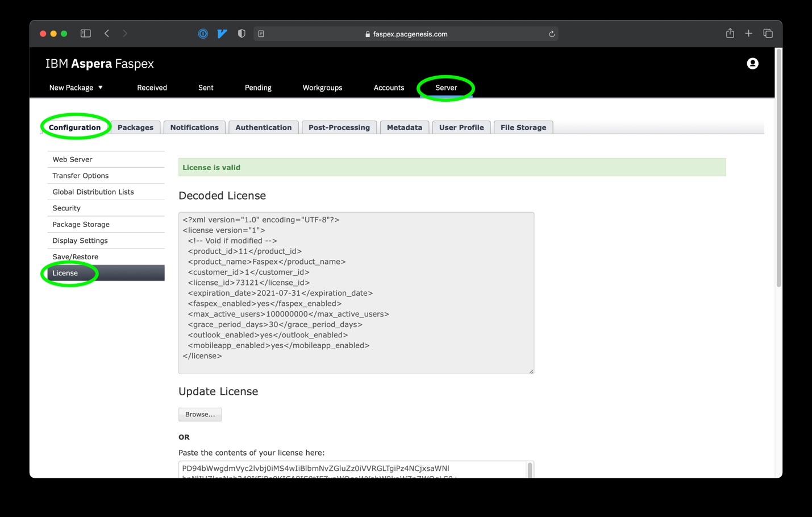Go forward with the browser forward arrow

[125, 34]
